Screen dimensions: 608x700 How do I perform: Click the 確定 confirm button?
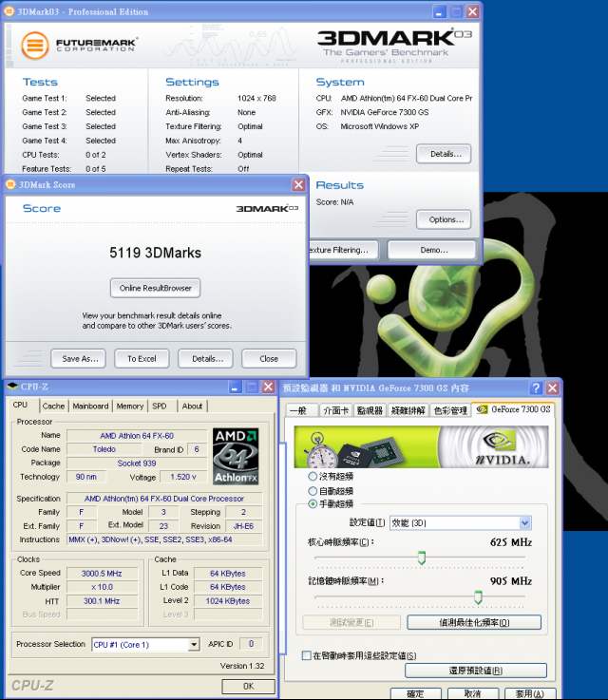coord(415,693)
